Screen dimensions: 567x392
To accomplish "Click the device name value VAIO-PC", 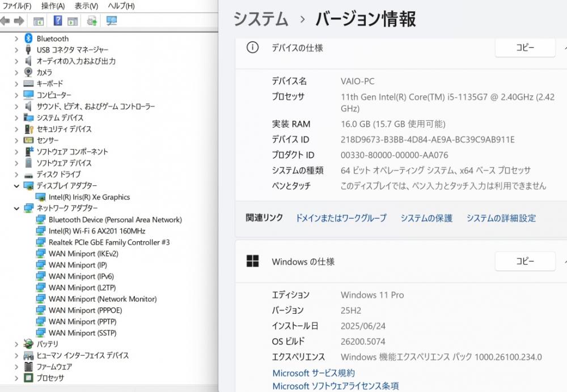I will point(358,82).
